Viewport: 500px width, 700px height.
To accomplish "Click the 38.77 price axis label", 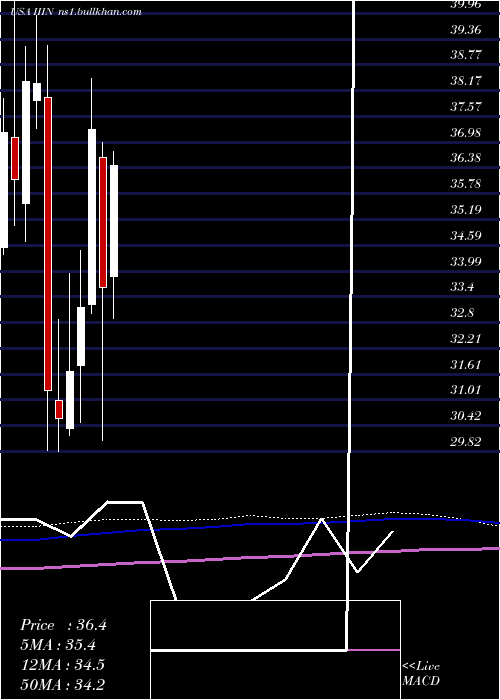I will pyautogui.click(x=465, y=55).
